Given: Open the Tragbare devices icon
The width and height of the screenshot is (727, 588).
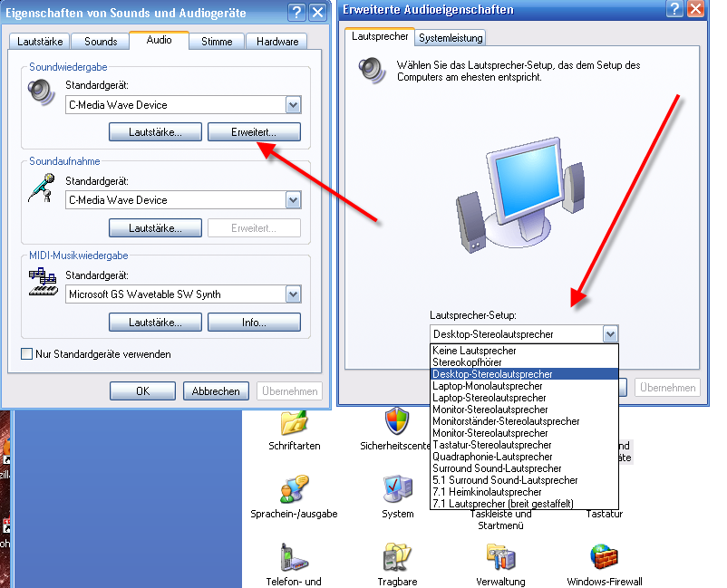Looking at the screenshot, I should coord(397,557).
